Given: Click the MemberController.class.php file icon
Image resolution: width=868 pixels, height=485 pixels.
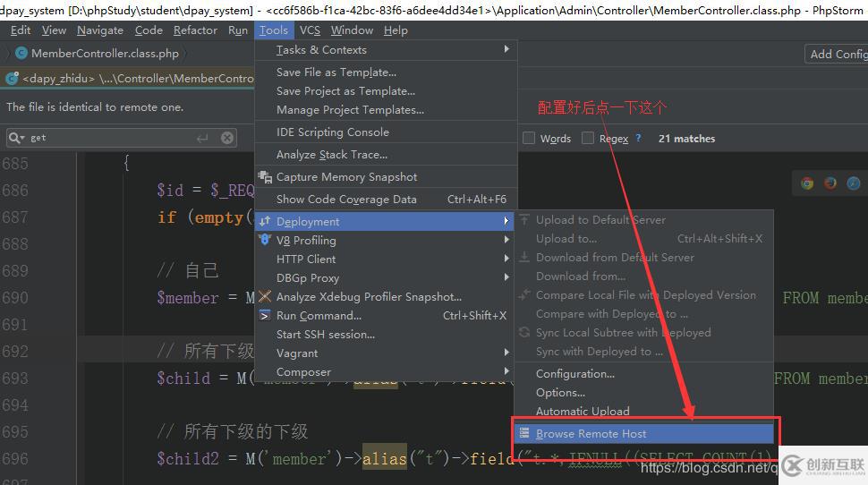Looking at the screenshot, I should coord(21,53).
